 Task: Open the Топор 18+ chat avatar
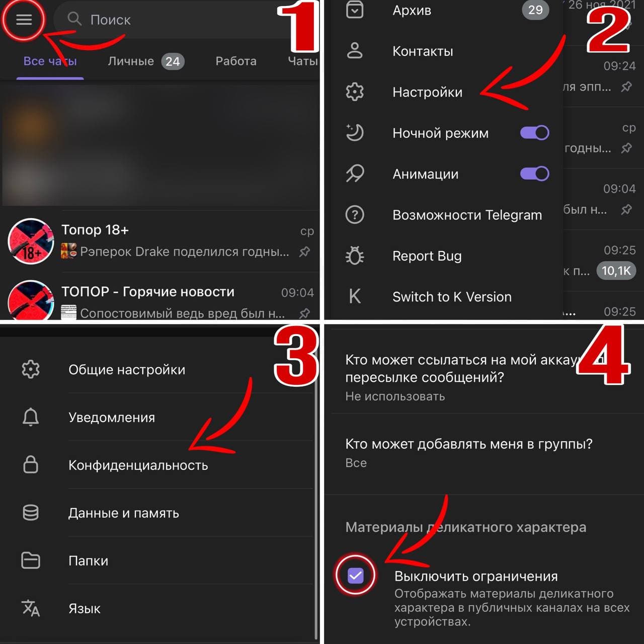tap(31, 241)
